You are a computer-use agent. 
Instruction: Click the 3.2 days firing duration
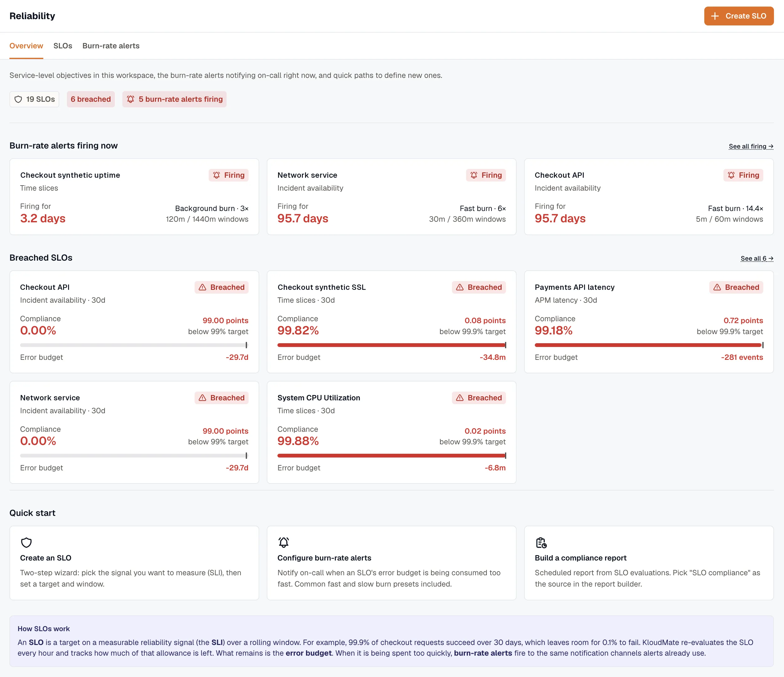[x=43, y=219]
